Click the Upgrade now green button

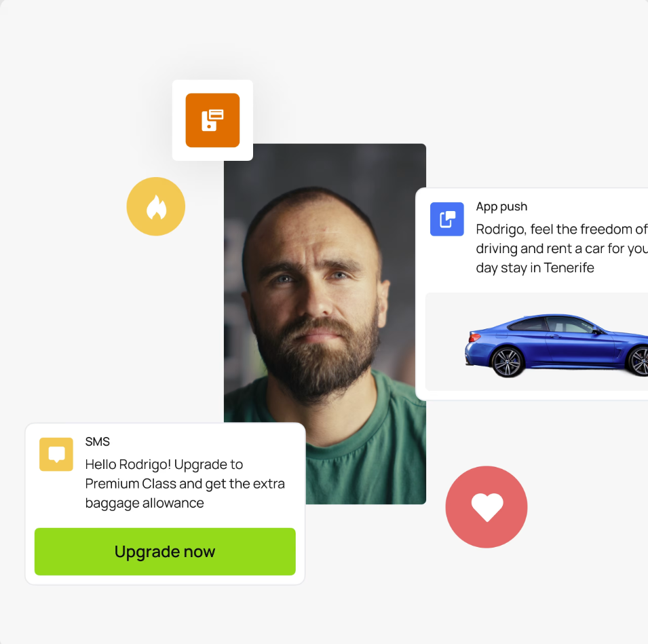(165, 552)
